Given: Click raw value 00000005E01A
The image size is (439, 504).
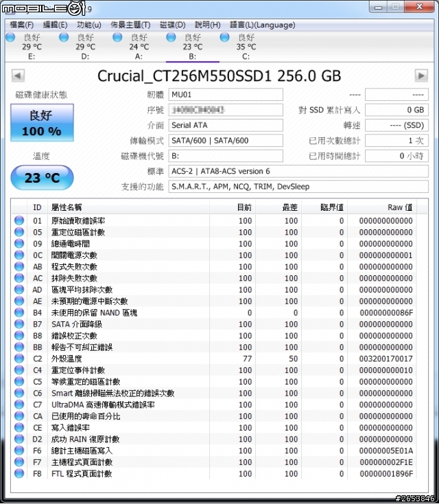Looking at the screenshot, I should click(385, 450).
